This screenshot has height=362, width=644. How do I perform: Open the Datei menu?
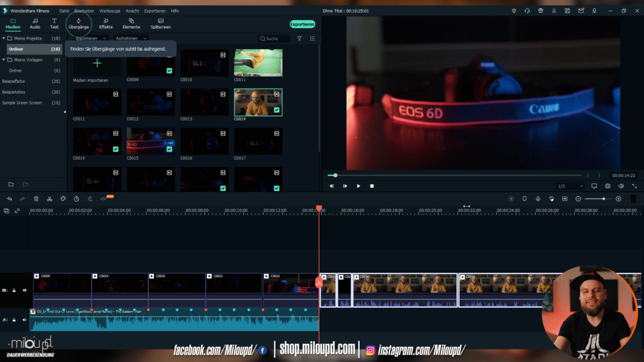click(64, 11)
